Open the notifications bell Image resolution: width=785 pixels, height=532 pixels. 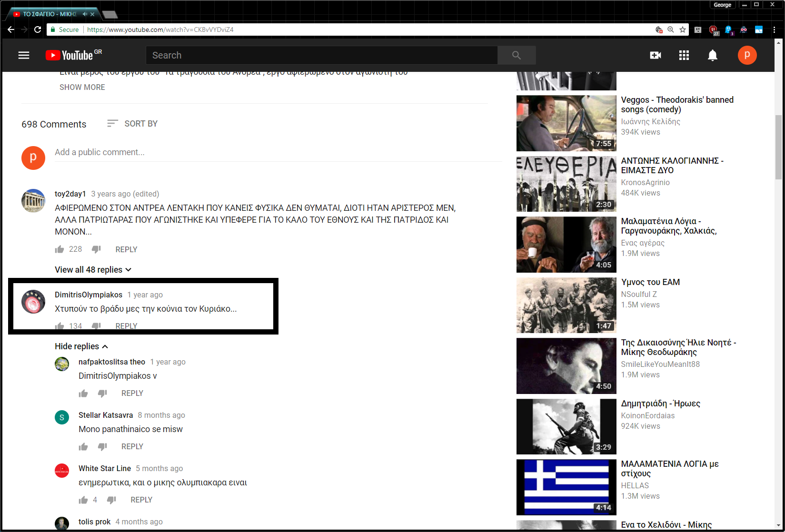pyautogui.click(x=712, y=56)
